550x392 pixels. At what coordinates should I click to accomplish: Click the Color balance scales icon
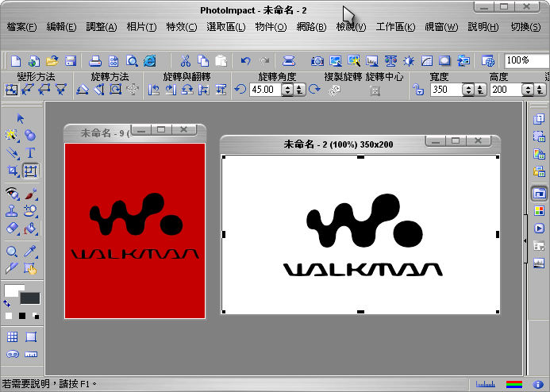point(390,61)
